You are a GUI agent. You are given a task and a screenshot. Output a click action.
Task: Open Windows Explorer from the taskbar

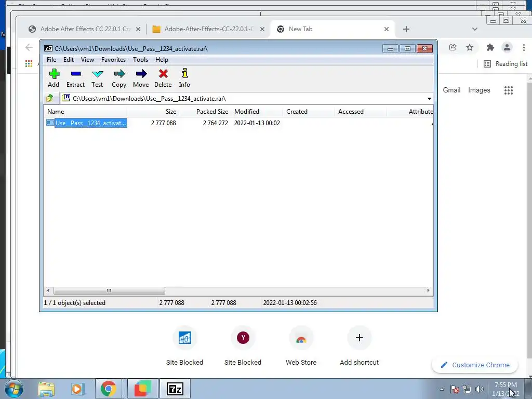pyautogui.click(x=46, y=389)
